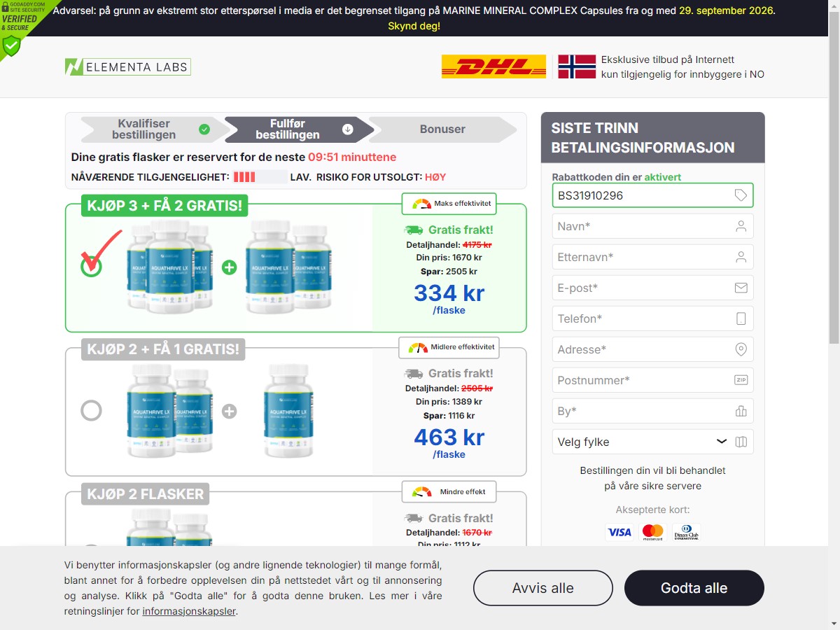The height and width of the screenshot is (630, 840).
Task: Click the five-bottle image in 3+2 bundle
Action: 229,267
